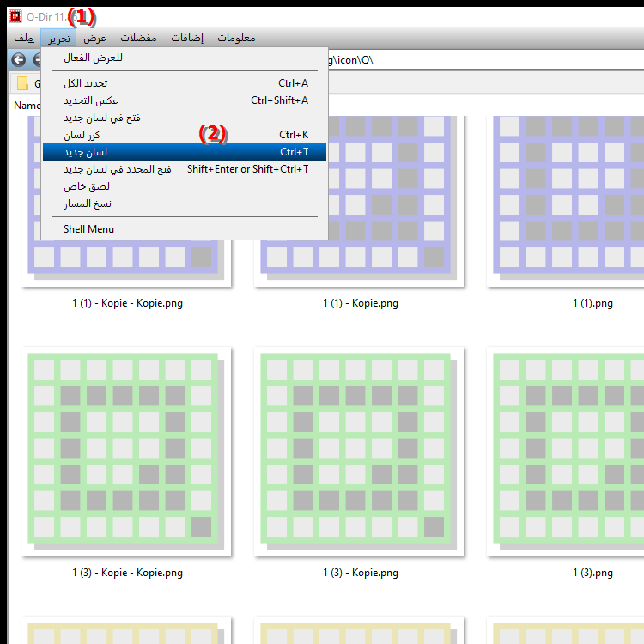The height and width of the screenshot is (644, 644).
Task: Select thumbnail 1 (3).png
Action: [x=566, y=452]
